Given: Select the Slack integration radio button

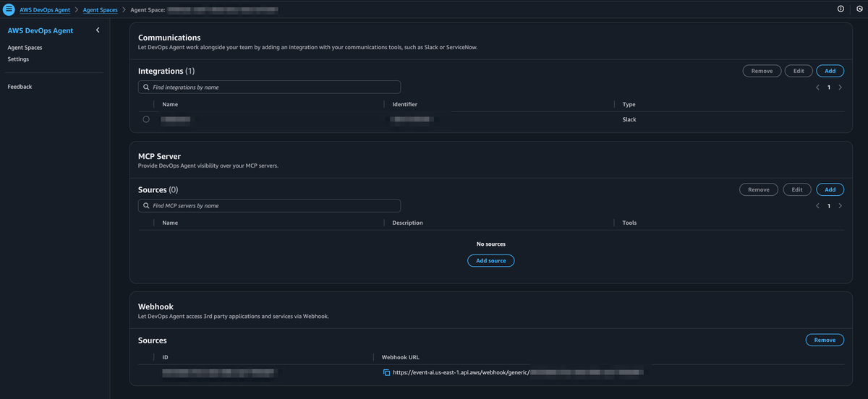Looking at the screenshot, I should (146, 119).
